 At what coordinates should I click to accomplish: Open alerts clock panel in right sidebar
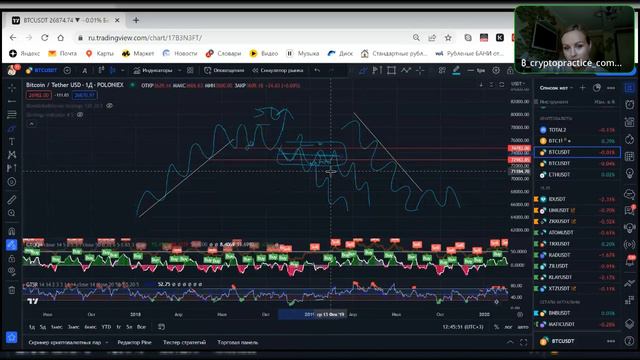[629, 104]
